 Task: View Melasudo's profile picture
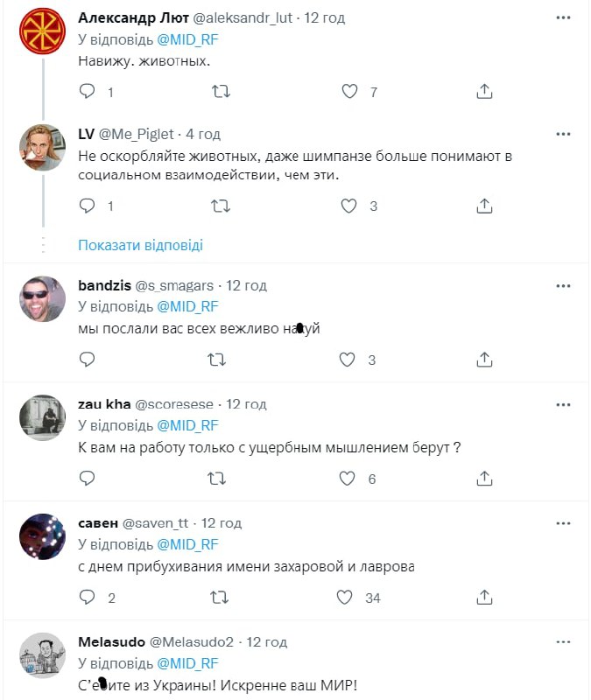pyautogui.click(x=43, y=655)
